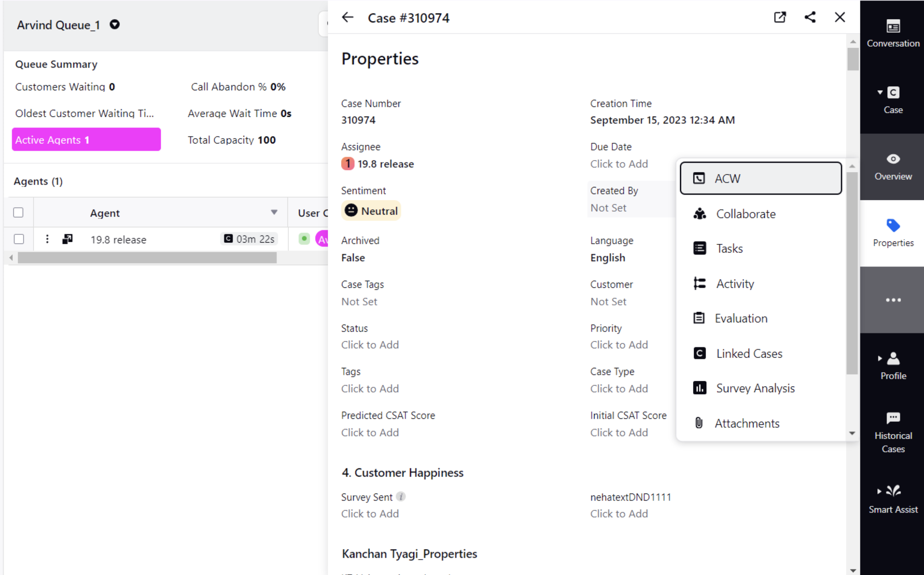This screenshot has height=575, width=924.
Task: Open the Conversation sidebar tab
Action: (893, 33)
